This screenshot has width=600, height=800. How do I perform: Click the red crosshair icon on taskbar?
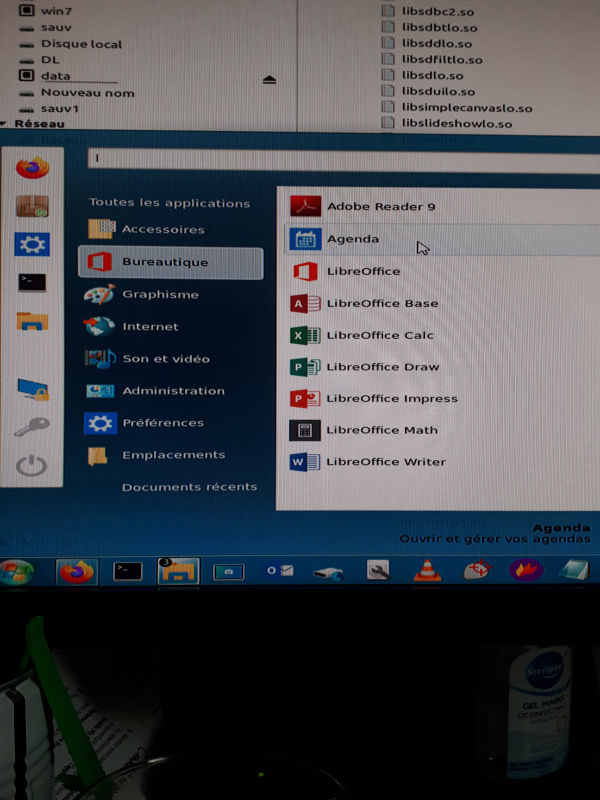pos(477,570)
